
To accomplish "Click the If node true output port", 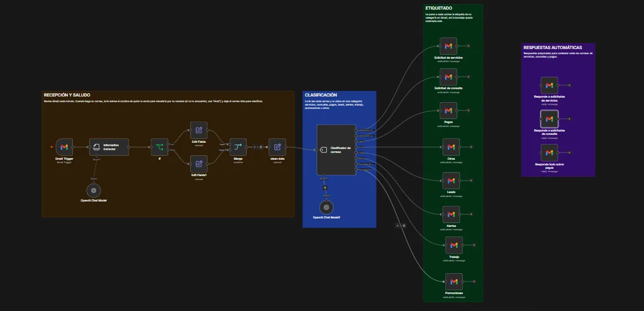I will (x=168, y=144).
